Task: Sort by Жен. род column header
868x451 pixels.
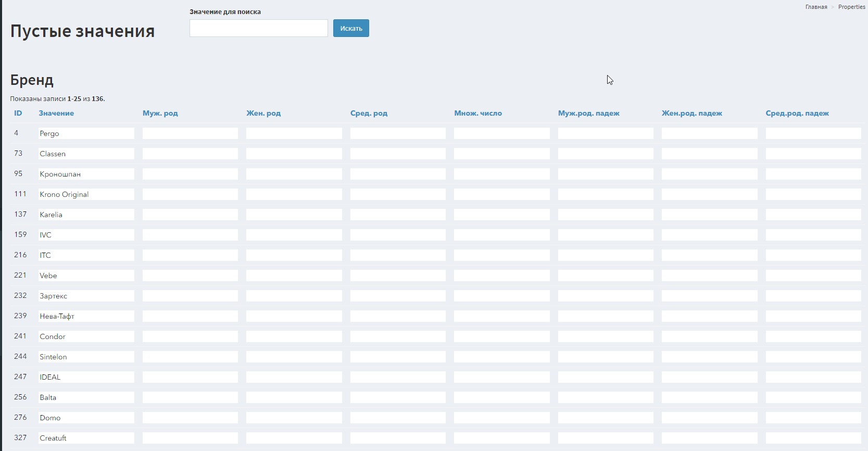Action: click(263, 113)
